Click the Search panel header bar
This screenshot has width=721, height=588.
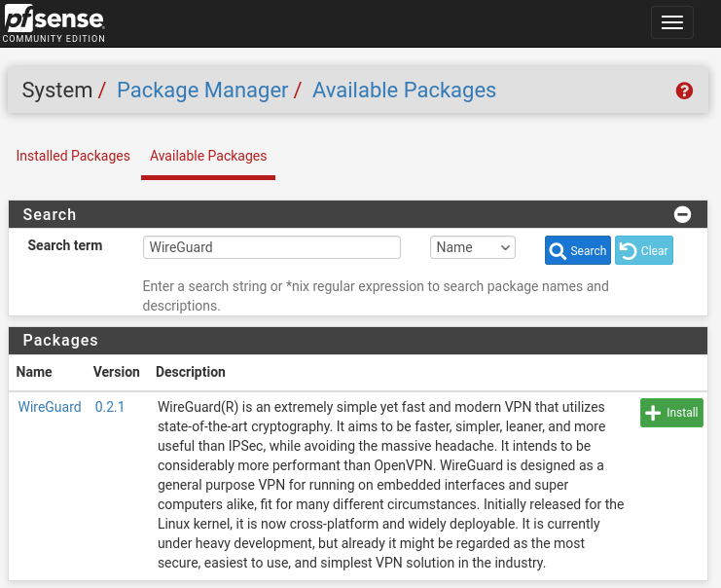point(358,214)
